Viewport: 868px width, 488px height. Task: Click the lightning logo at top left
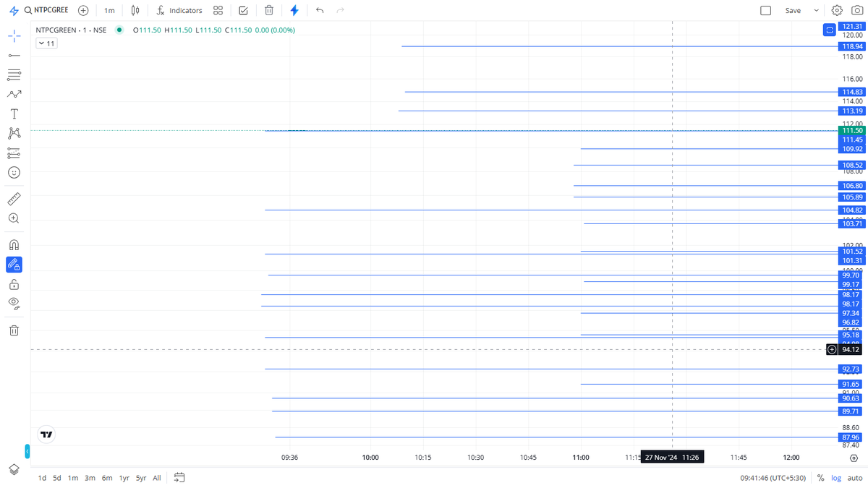point(14,11)
